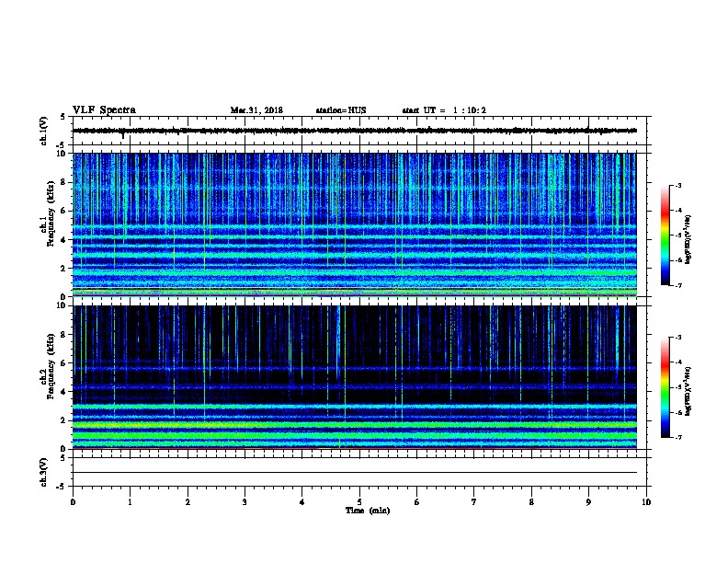Click the 'start UT = 1:10:2' label
The width and height of the screenshot is (728, 563).
(x=444, y=110)
